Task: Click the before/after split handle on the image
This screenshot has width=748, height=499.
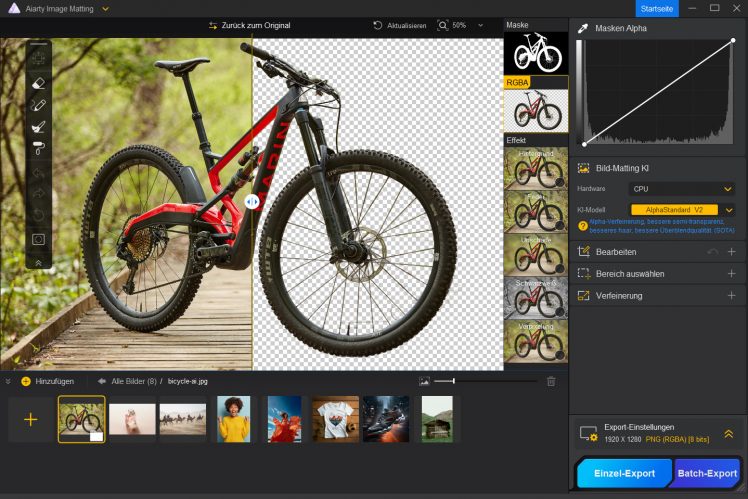Action: 252,202
